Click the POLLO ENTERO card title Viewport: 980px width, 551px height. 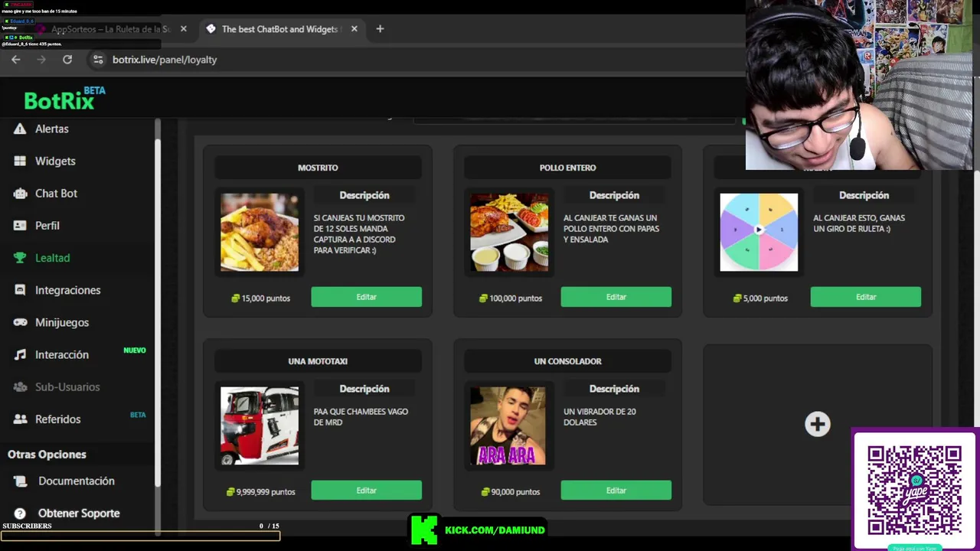click(x=567, y=168)
